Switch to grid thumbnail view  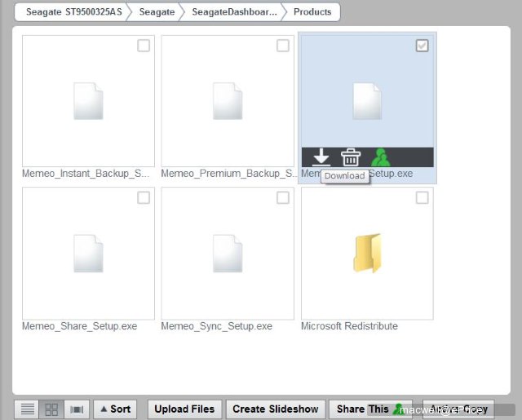pos(51,409)
